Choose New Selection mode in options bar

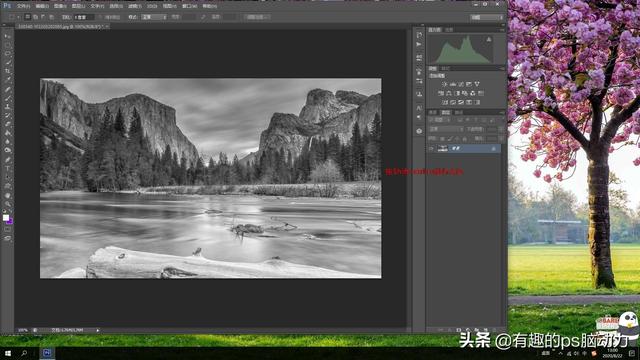[x=27, y=17]
